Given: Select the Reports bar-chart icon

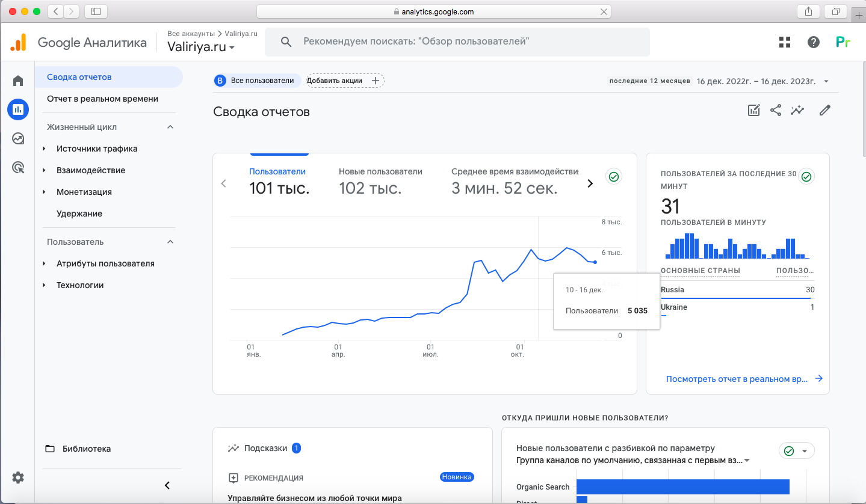Looking at the screenshot, I should 18,109.
